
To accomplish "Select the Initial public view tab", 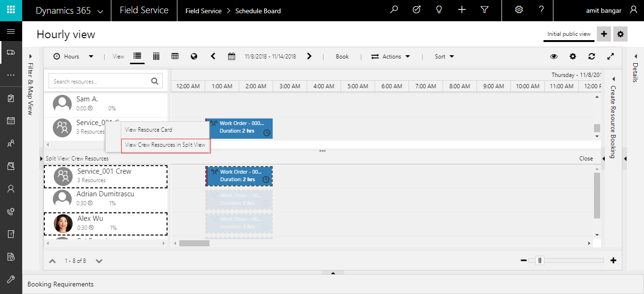I will tap(569, 34).
